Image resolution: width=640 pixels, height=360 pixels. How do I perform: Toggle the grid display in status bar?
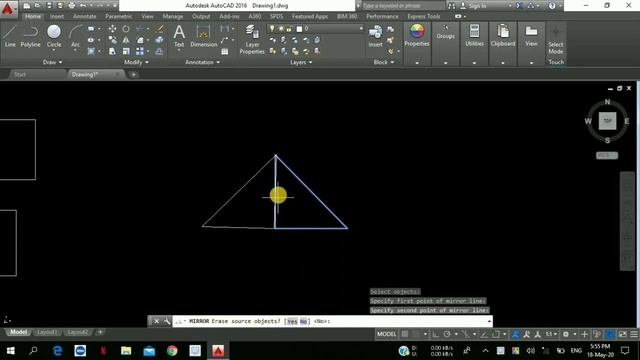point(405,334)
